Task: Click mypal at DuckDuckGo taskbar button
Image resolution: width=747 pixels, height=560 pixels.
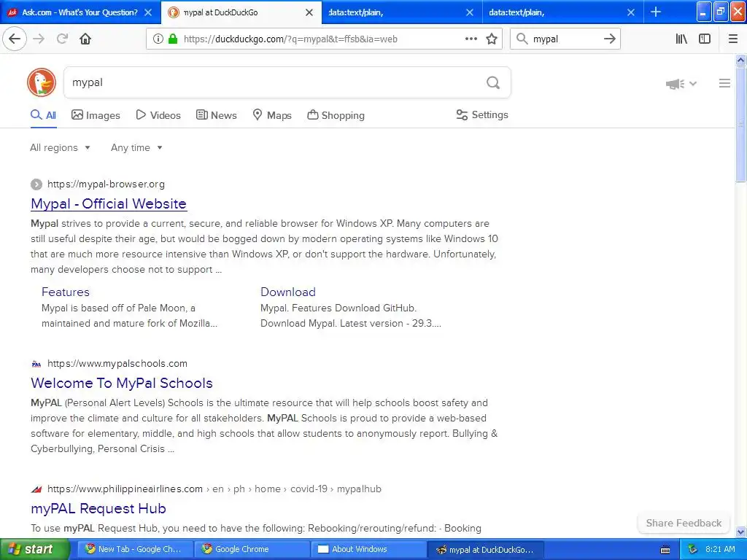Action: (485, 550)
